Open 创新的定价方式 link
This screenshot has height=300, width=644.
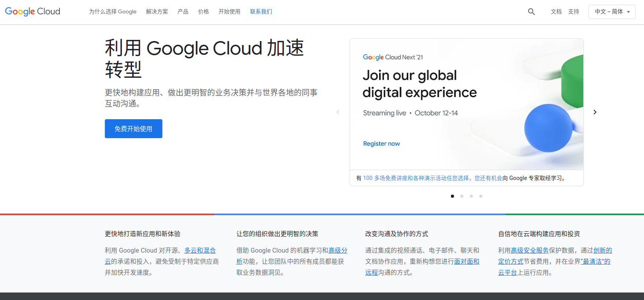tap(603, 250)
